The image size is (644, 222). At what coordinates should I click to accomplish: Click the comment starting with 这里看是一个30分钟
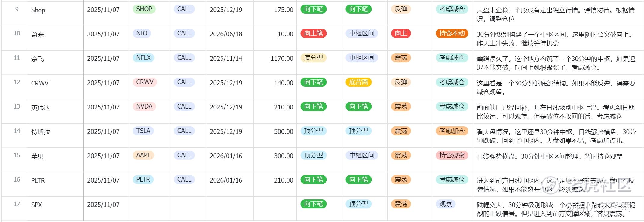click(556, 88)
